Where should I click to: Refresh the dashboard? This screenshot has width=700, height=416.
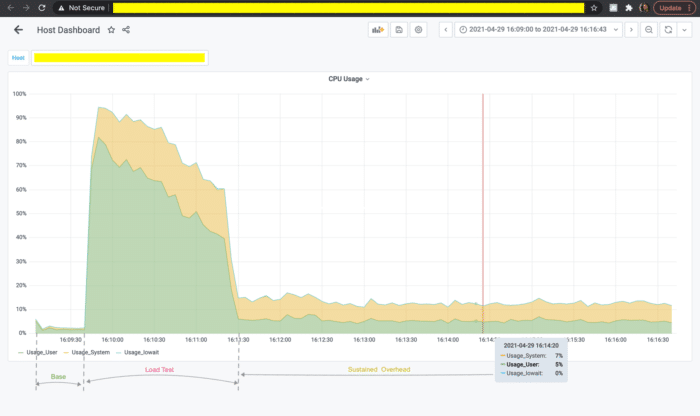point(668,30)
